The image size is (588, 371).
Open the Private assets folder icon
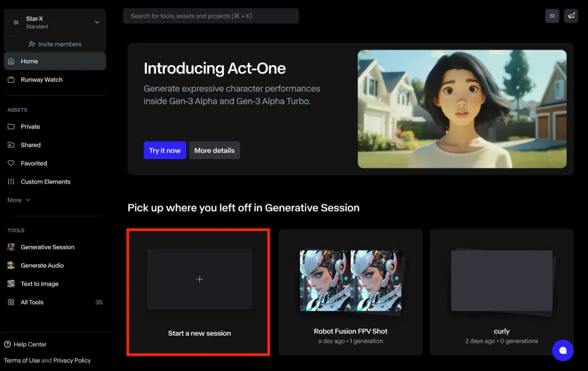pyautogui.click(x=11, y=127)
